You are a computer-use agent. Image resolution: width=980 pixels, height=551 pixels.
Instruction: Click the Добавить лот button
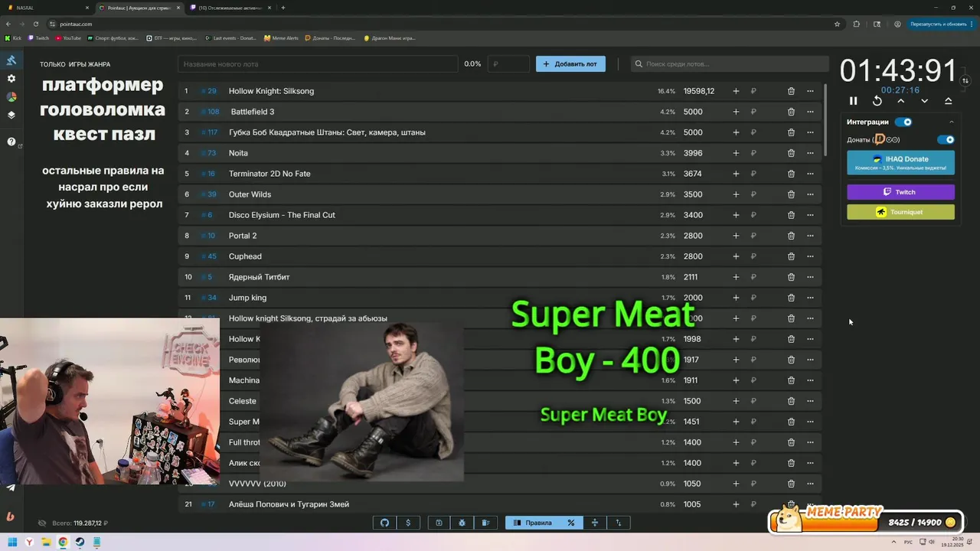point(570,64)
